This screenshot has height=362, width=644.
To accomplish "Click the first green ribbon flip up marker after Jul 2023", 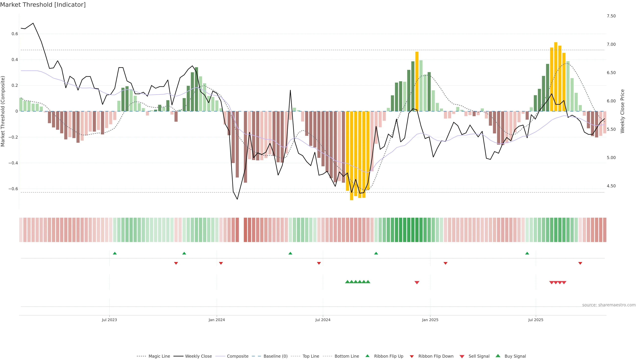I will coord(115,253).
